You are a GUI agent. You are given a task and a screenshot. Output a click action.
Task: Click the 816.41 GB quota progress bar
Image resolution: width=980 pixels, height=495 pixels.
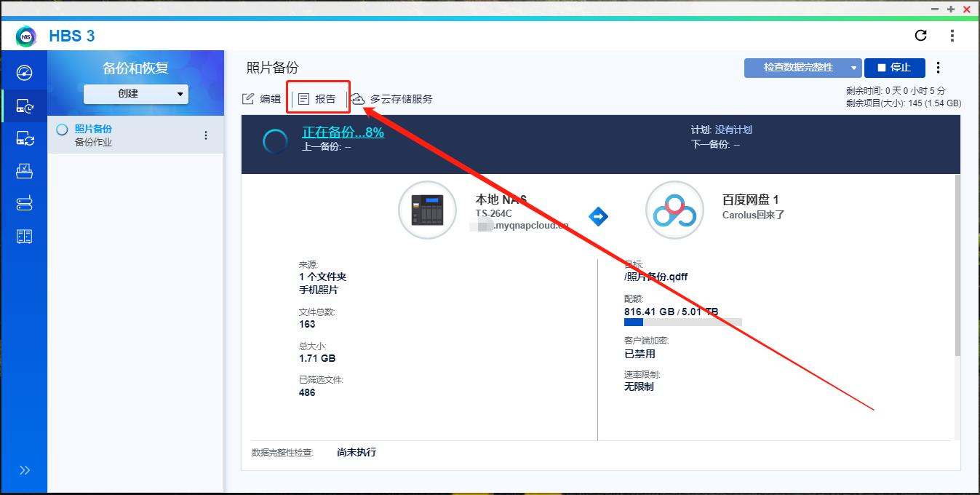click(x=684, y=322)
